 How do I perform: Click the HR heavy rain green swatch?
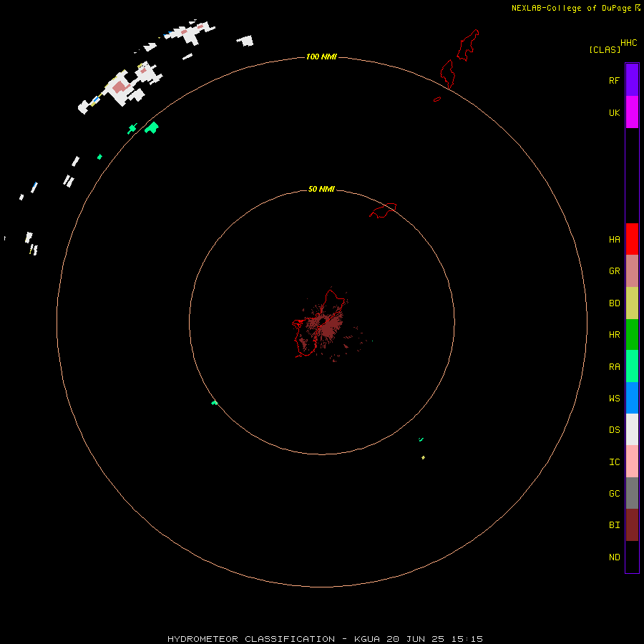pyautogui.click(x=632, y=335)
